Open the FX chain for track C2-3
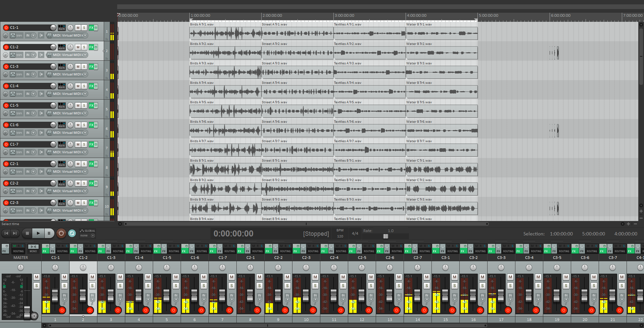The height and width of the screenshot is (328, 644). 91,203
